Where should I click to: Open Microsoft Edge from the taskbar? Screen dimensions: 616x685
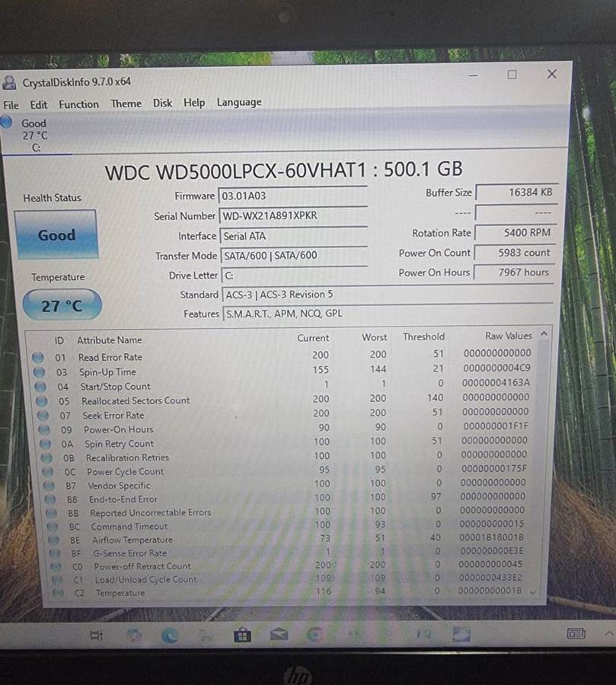[x=169, y=634]
